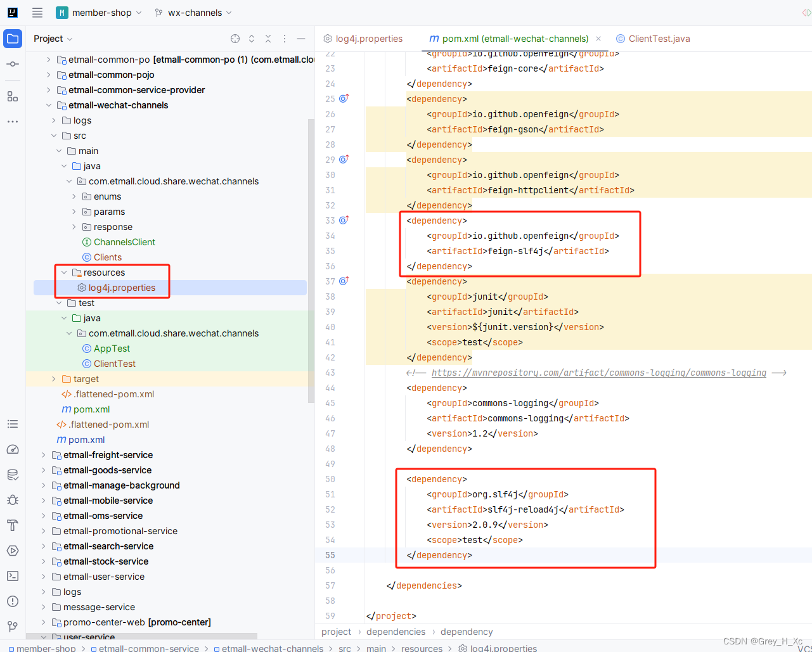The image size is (812, 652).
Task: Hide the Project tool window
Action: 301,39
